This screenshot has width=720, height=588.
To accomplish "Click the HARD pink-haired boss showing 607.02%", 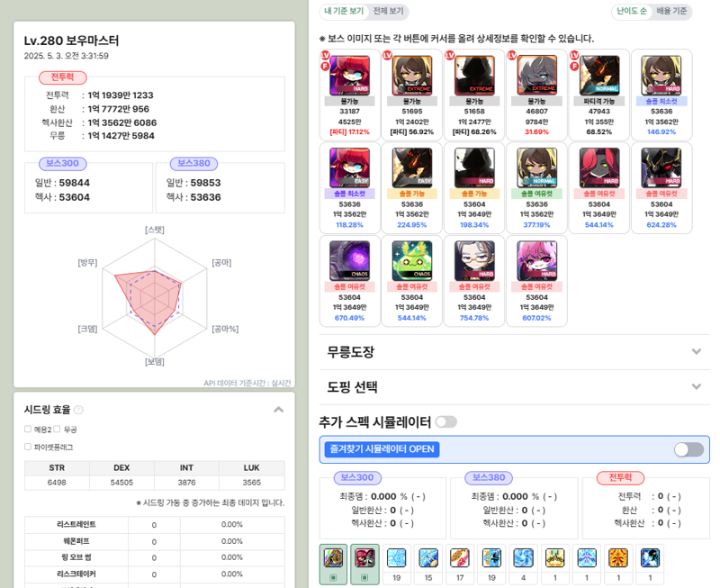I will pos(536,260).
